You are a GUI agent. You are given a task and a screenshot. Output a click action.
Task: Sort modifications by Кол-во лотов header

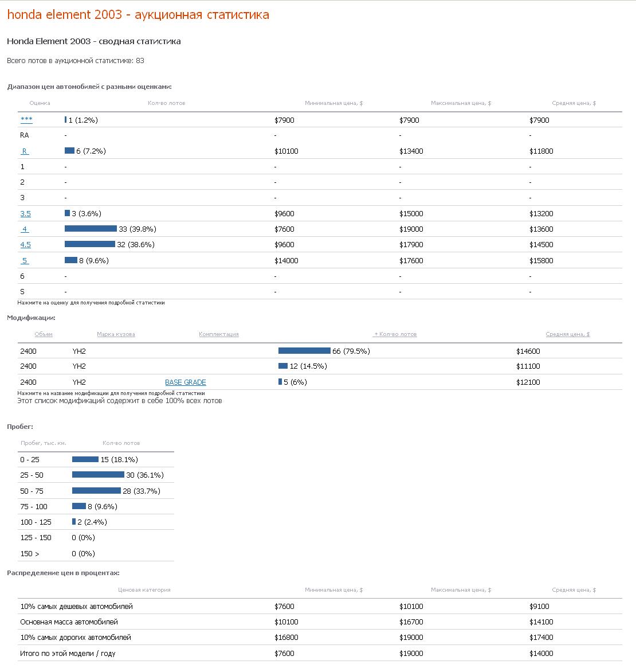click(395, 334)
